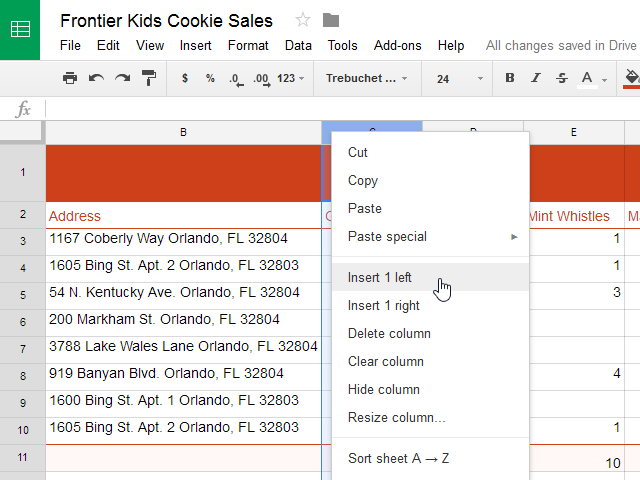
Task: Toggle strikethrough formatting
Action: (x=561, y=78)
